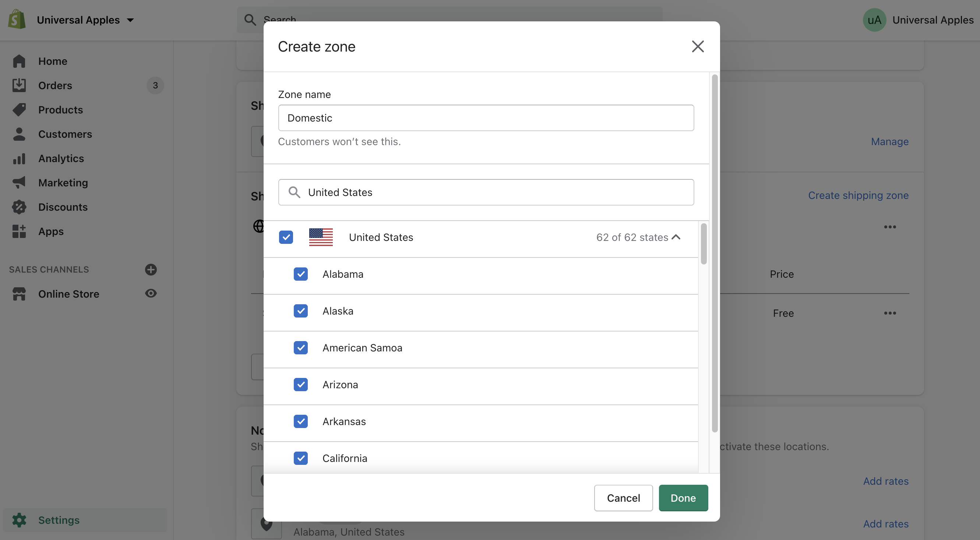This screenshot has height=540, width=980.
Task: Edit the Zone name field
Action: pos(486,118)
